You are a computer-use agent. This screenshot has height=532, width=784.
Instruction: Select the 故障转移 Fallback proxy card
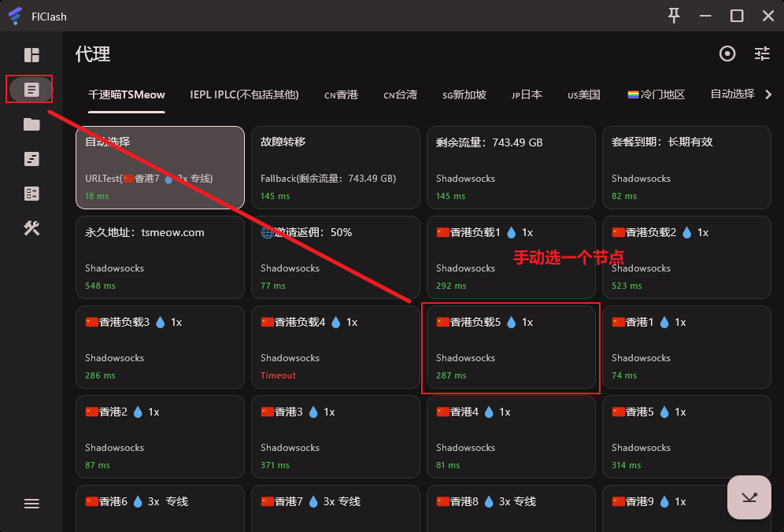335,168
